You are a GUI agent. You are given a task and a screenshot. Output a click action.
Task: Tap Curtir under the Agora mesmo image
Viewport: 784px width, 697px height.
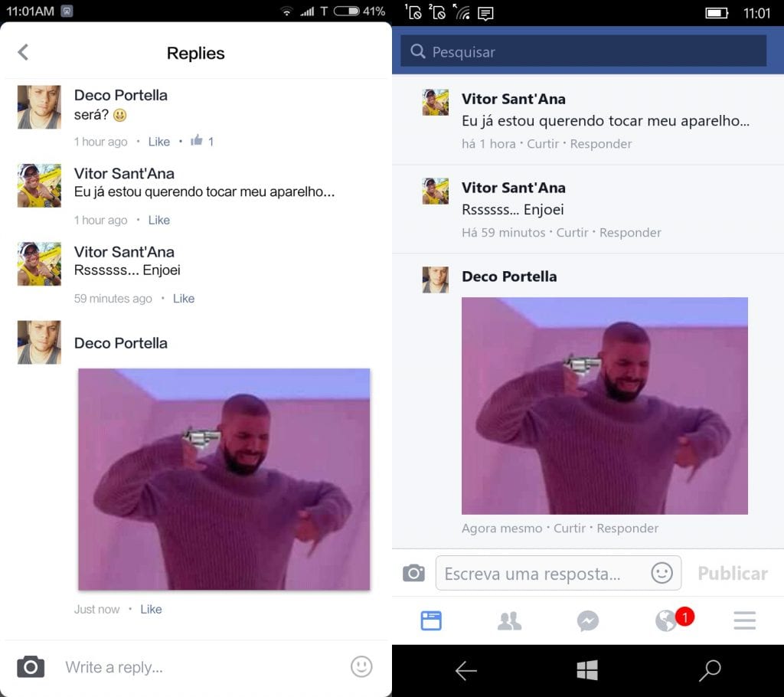click(569, 528)
